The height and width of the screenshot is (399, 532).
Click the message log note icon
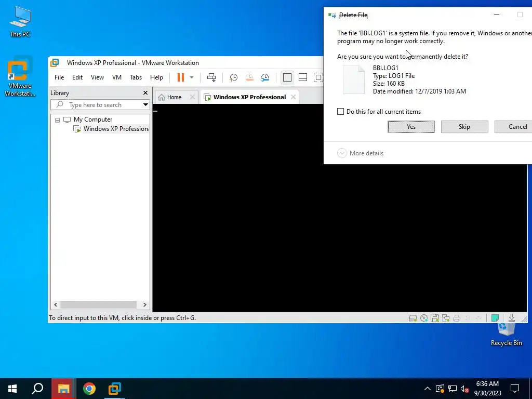[x=495, y=318]
